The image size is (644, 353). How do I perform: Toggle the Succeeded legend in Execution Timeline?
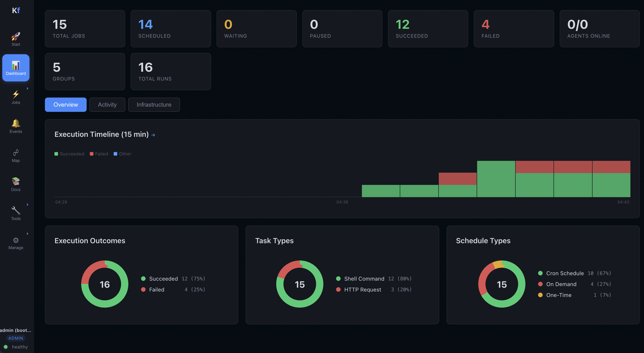(x=69, y=154)
